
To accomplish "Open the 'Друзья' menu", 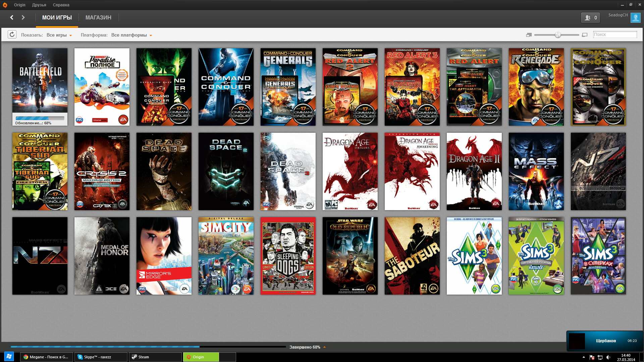I will click(39, 5).
